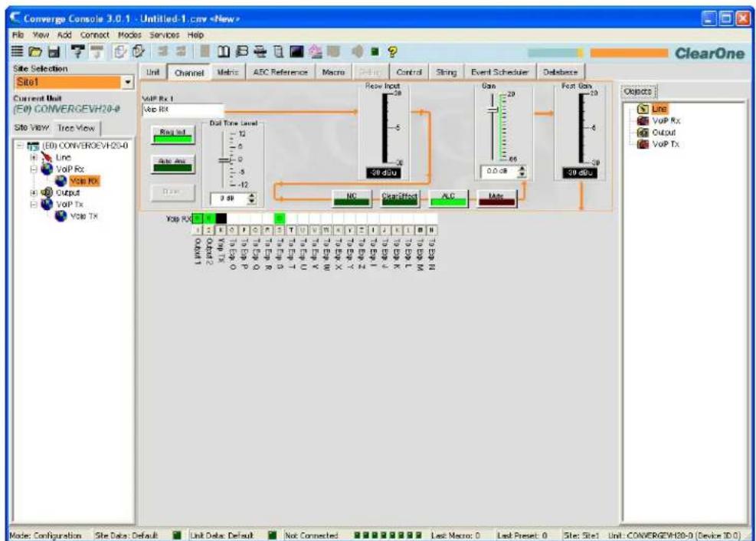
Task: Click the grayed disconnect icon after connect
Action: click(x=97, y=51)
